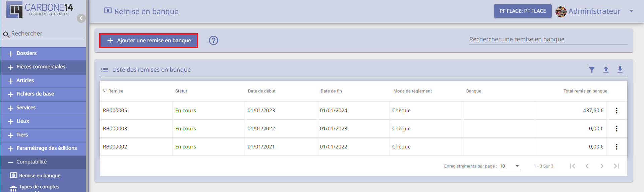Open row menu for RB000005

click(617, 111)
